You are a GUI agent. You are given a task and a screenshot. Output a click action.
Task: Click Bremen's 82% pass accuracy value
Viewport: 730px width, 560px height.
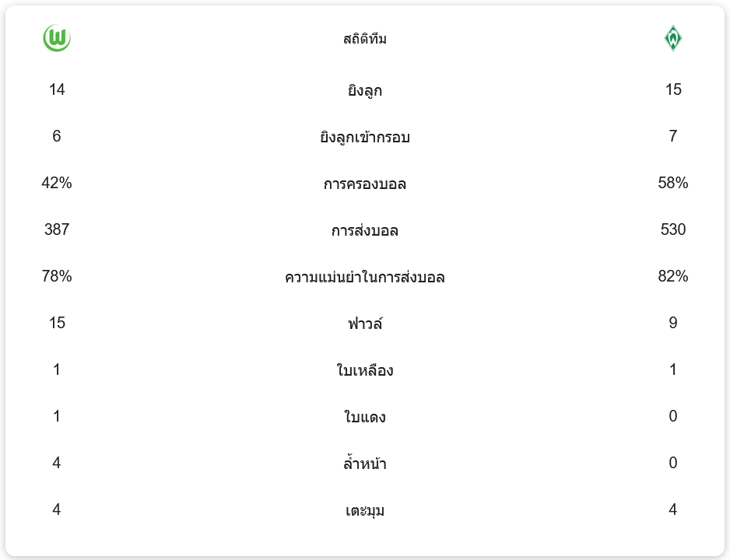[x=672, y=277]
